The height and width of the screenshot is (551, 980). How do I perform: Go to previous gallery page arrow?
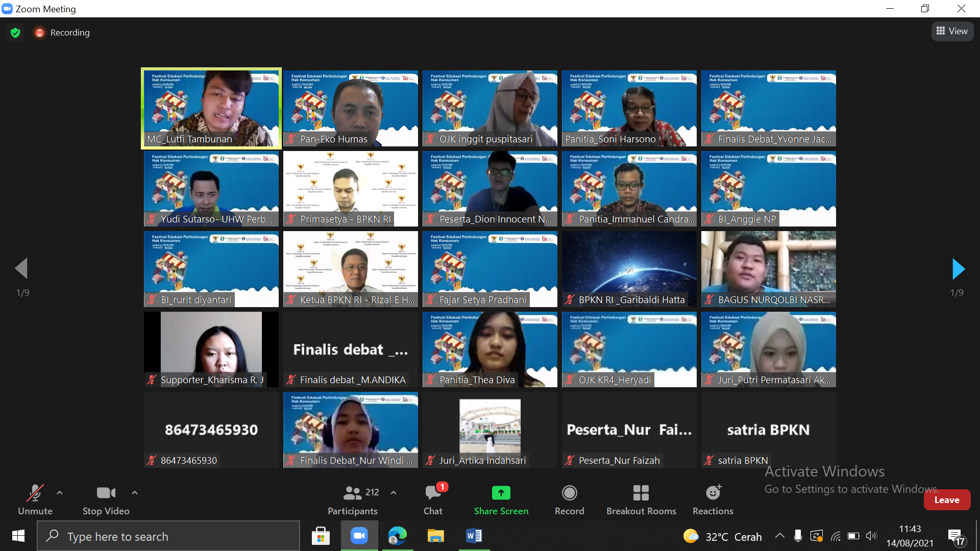21,268
